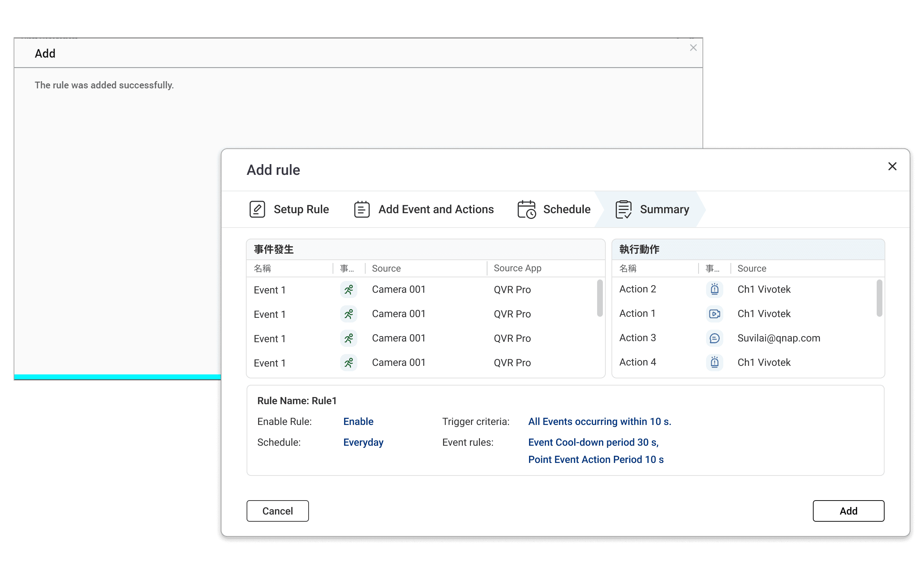
Task: Open the Setup Rule step tab
Action: click(x=301, y=209)
